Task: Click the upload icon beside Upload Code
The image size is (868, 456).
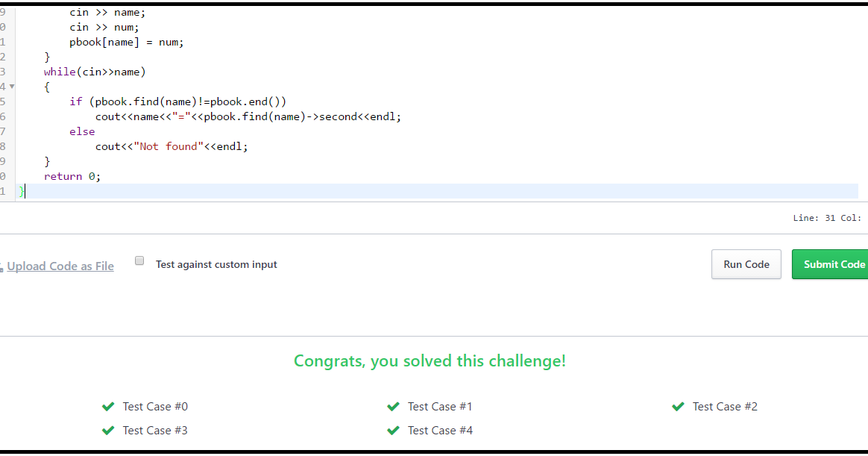Action: coord(1,268)
